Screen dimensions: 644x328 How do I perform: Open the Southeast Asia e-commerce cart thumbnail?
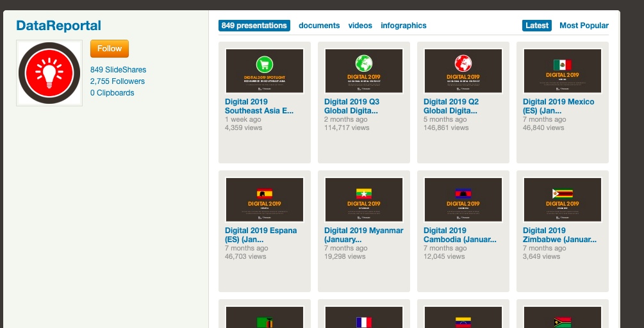[265, 71]
